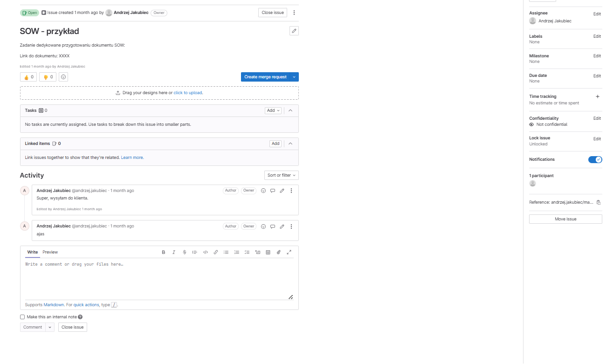This screenshot has width=606, height=364.
Task: Select the Write tab in comment editor
Action: click(x=32, y=252)
